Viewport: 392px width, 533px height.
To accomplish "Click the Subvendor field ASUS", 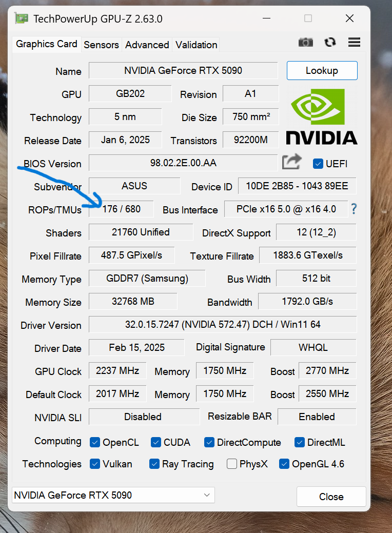I will click(x=134, y=186).
